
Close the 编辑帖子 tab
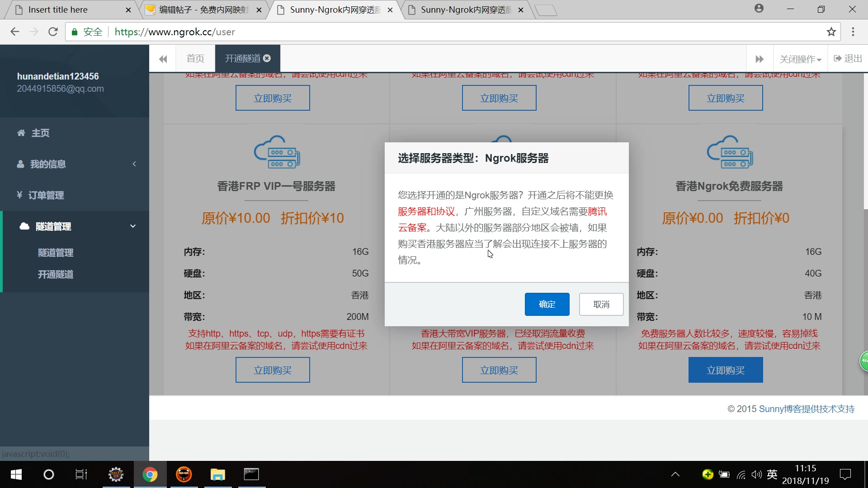259,9
